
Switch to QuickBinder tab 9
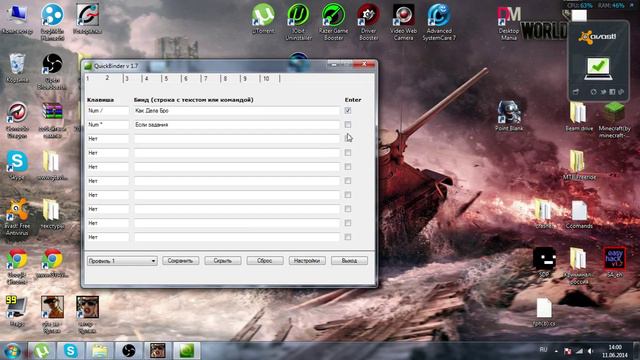[x=245, y=78]
